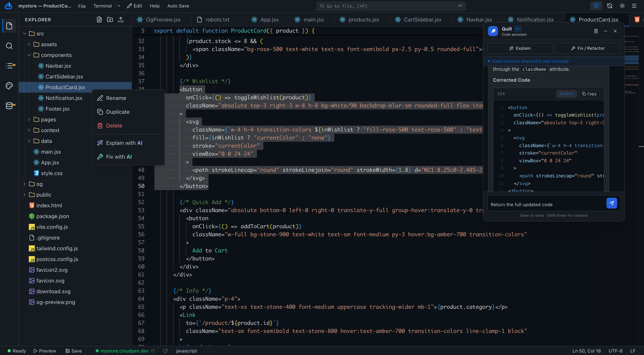
Task: Click the app logo in top-left corner
Action: coord(8,6)
